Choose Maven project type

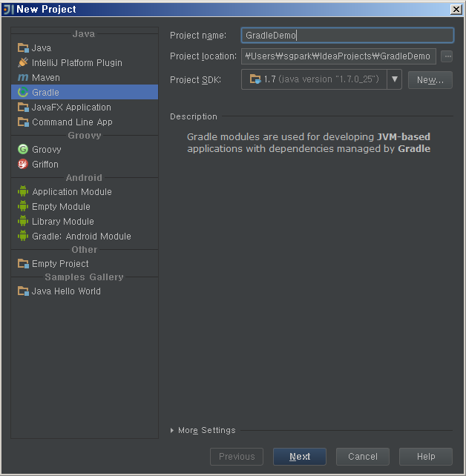85,77
